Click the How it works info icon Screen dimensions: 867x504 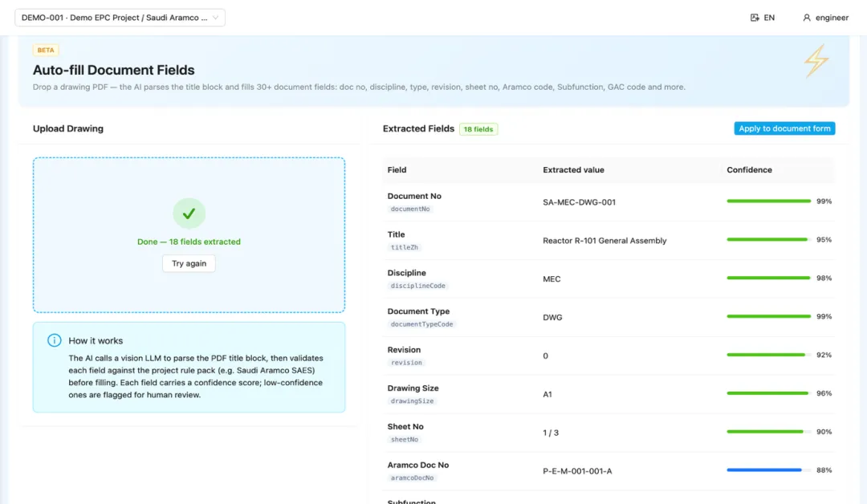point(55,340)
